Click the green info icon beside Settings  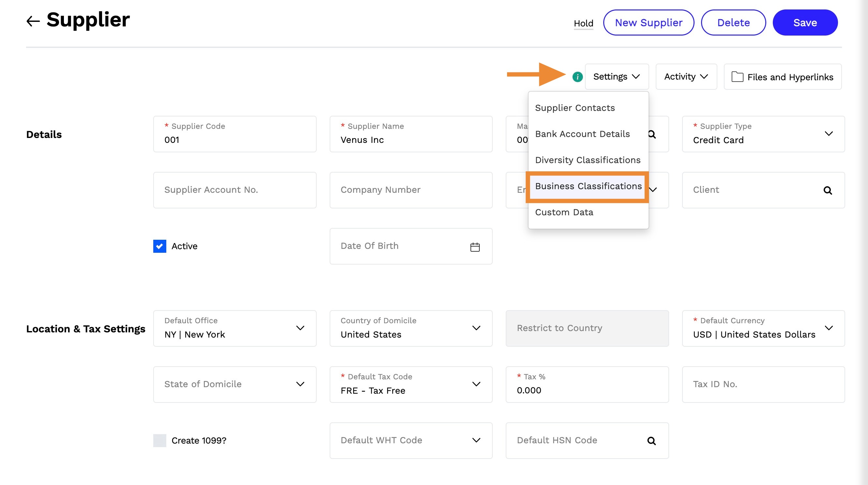tap(577, 77)
